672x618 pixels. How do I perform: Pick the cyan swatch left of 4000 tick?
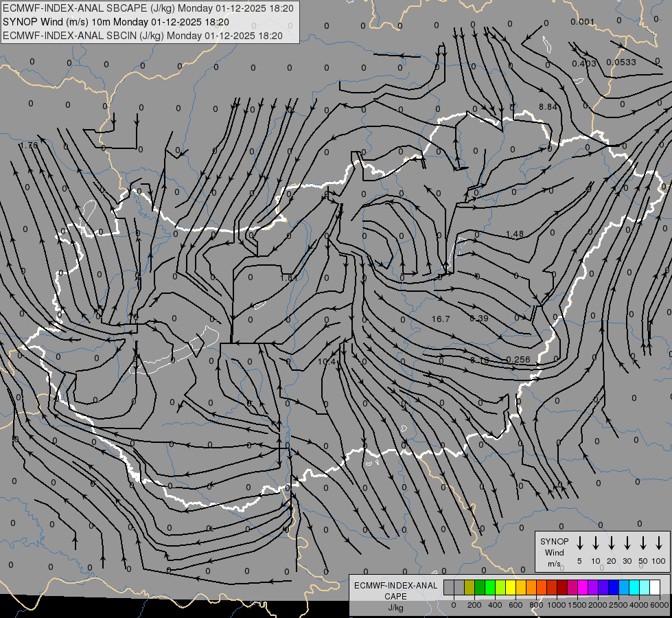[x=634, y=587]
